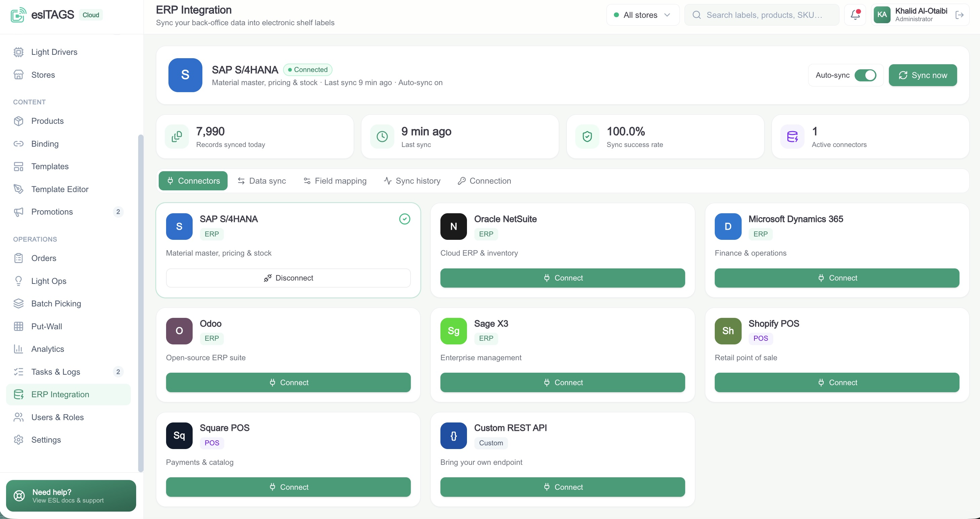The width and height of the screenshot is (980, 519).
Task: Disconnect the SAP S/4HANA connector
Action: (x=288, y=278)
